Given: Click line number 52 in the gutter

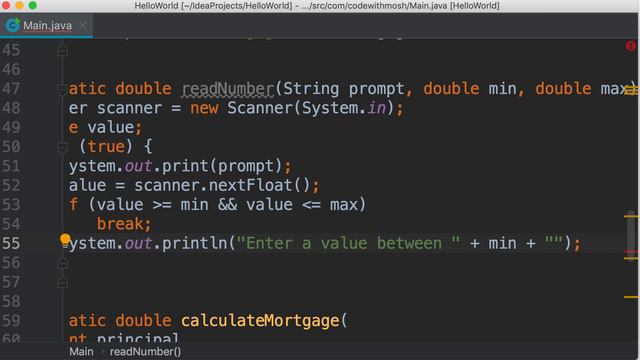Looking at the screenshot, I should pos(11,185).
